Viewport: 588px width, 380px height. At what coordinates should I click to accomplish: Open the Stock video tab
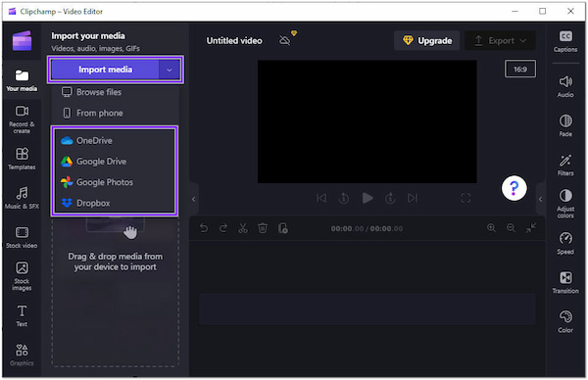coord(22,237)
